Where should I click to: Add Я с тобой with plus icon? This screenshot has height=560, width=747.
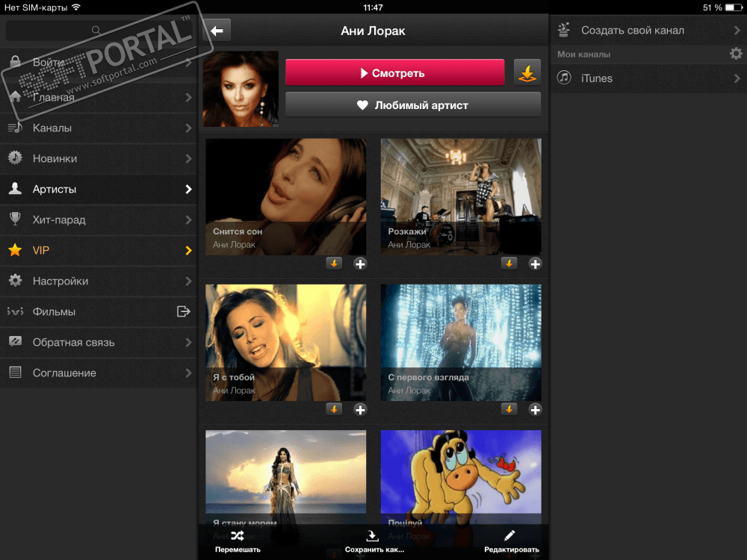(360, 409)
